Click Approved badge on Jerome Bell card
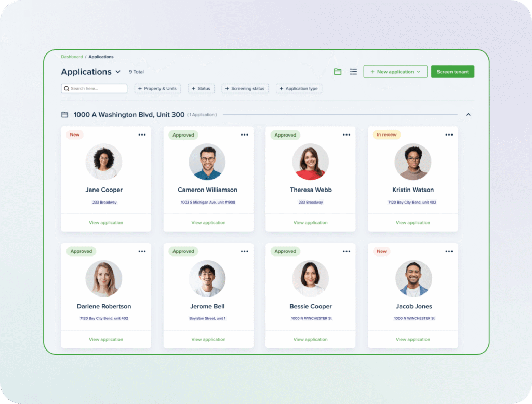The height and width of the screenshot is (404, 532). tap(183, 251)
